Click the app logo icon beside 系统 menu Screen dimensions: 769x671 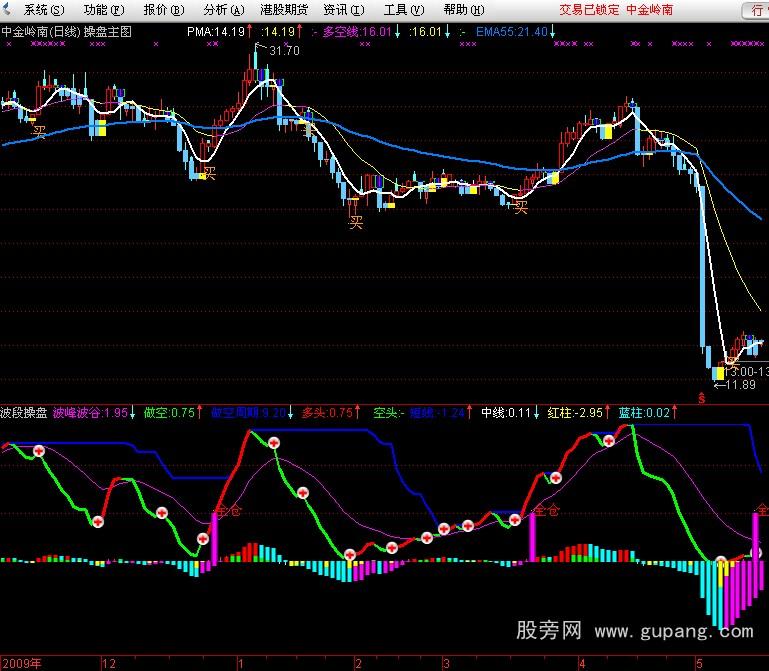(9, 9)
